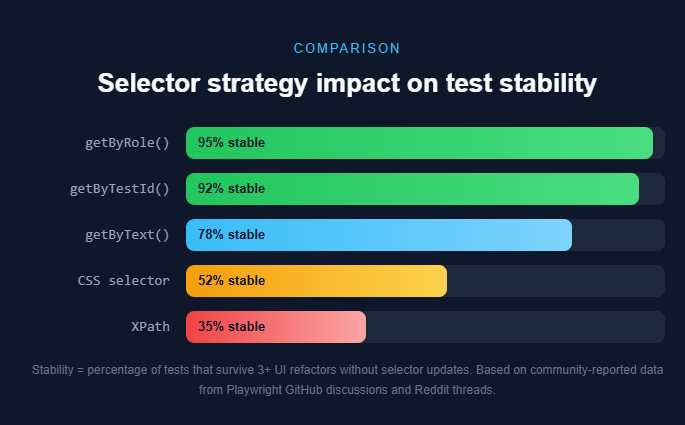Click the "92% stable" text
Screen dimensions: 685x425
(x=231, y=189)
